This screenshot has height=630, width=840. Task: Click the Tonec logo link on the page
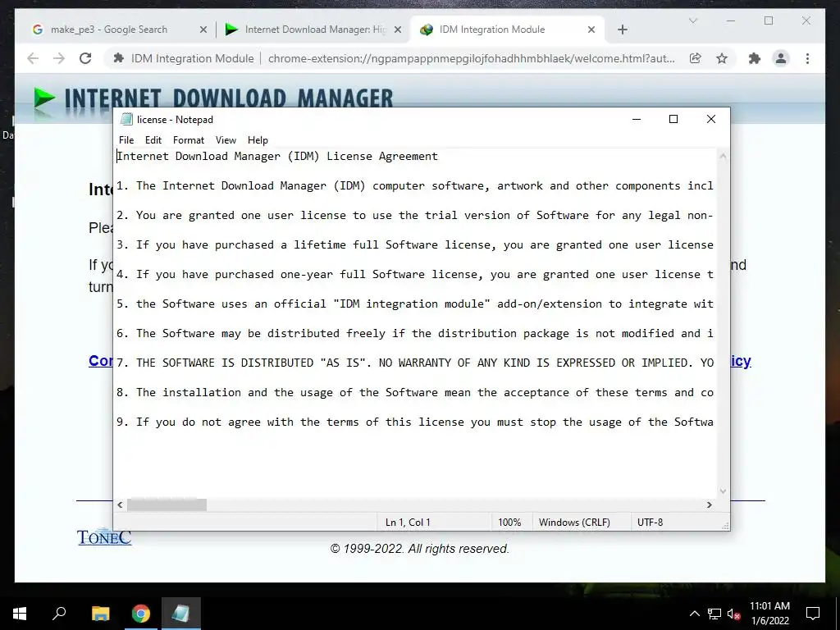104,536
